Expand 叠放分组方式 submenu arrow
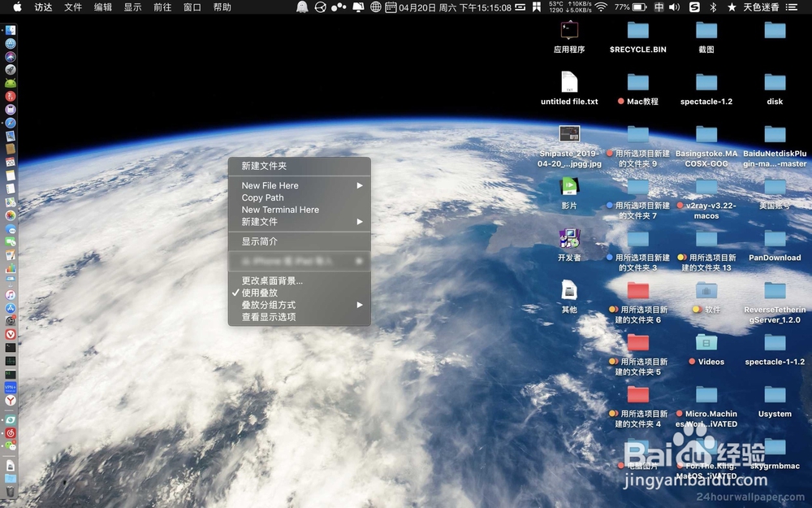 [360, 305]
